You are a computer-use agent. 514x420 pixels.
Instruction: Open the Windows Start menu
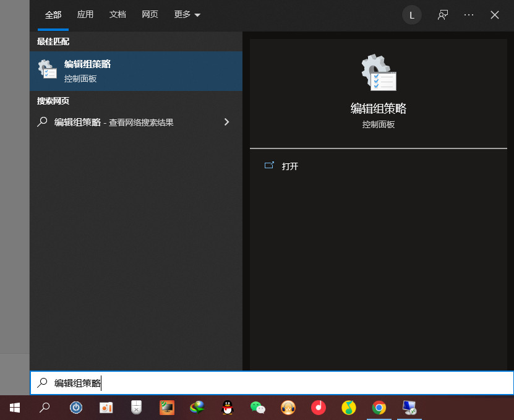[14, 408]
